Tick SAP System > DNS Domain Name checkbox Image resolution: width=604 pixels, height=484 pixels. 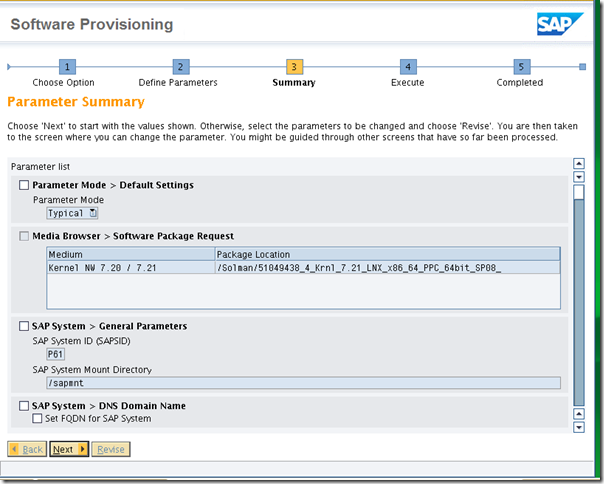point(24,406)
